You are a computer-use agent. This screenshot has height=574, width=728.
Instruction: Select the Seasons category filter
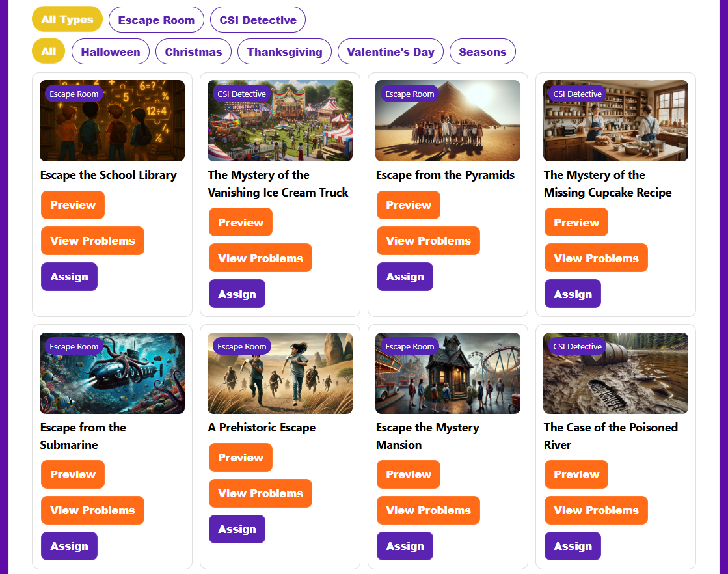[482, 51]
